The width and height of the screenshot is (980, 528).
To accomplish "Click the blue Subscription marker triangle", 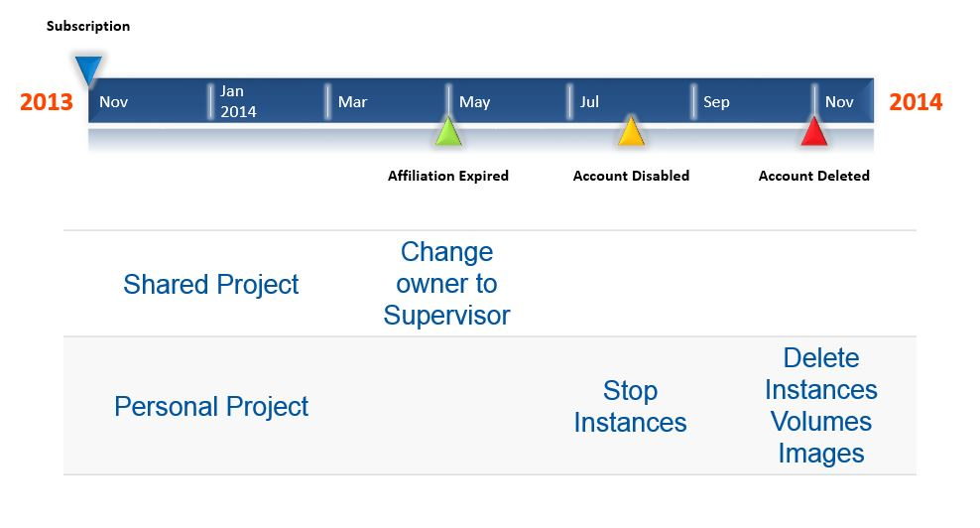I will [x=88, y=69].
